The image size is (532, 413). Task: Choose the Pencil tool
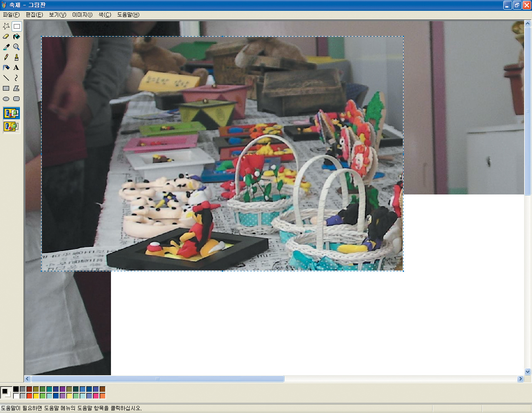click(x=6, y=57)
